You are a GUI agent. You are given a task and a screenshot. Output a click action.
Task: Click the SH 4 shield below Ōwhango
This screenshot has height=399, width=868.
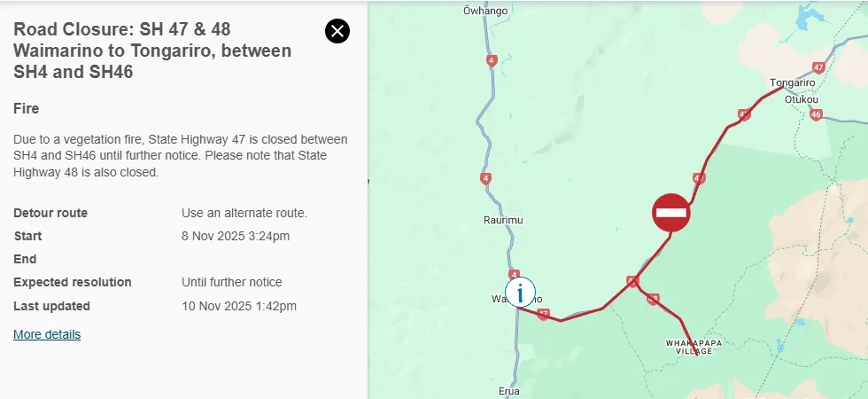492,61
